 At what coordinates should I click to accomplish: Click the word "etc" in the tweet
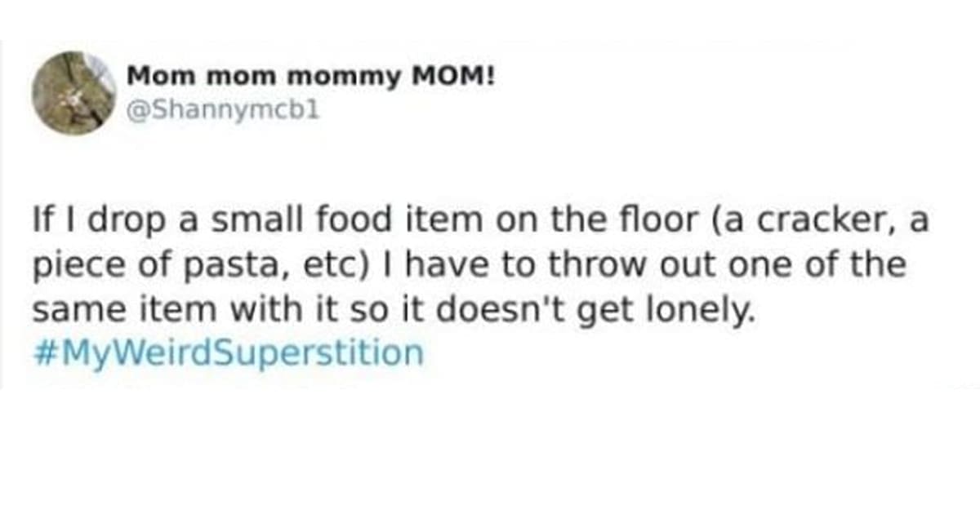point(288,267)
